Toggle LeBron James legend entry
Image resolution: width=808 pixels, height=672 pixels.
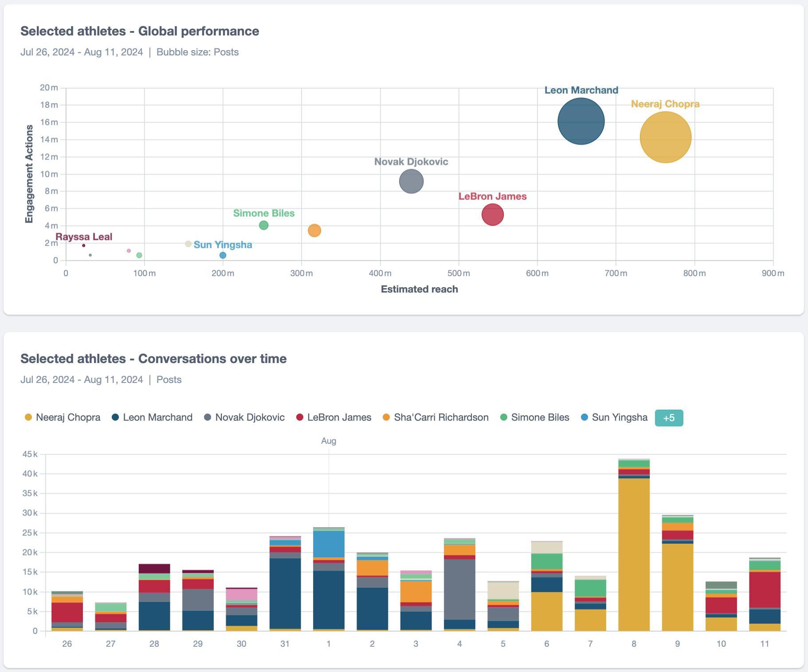tap(333, 418)
